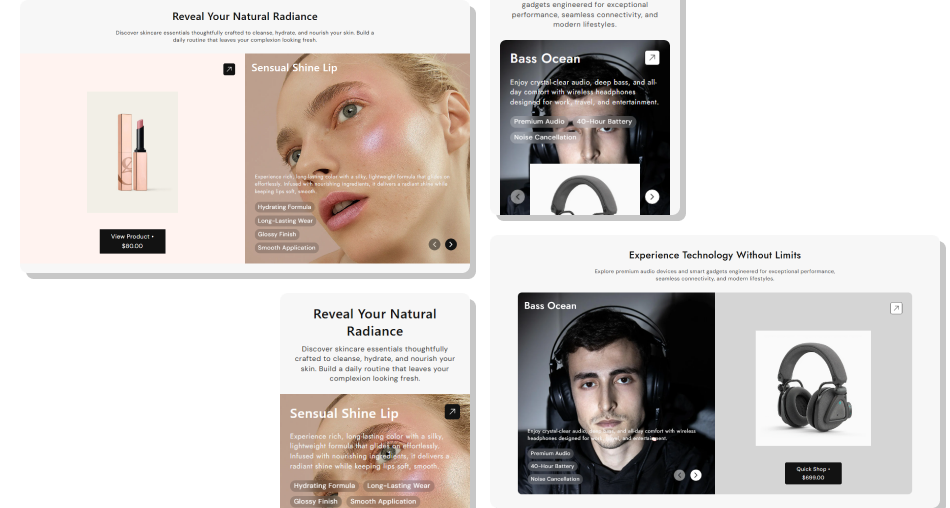Click the description under the two-line Radiance heading
This screenshot has height=508, width=950.
click(x=375, y=364)
